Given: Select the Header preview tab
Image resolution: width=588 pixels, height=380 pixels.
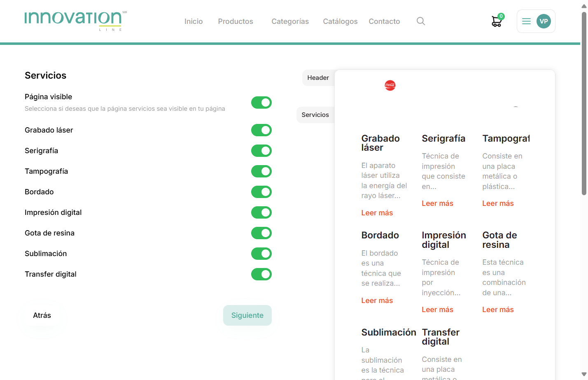Looking at the screenshot, I should point(318,78).
